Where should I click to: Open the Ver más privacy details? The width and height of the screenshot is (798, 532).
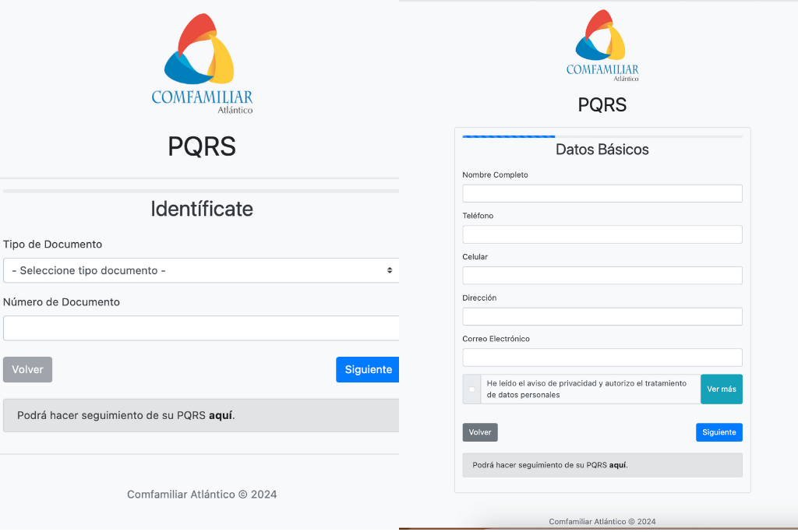click(x=721, y=389)
